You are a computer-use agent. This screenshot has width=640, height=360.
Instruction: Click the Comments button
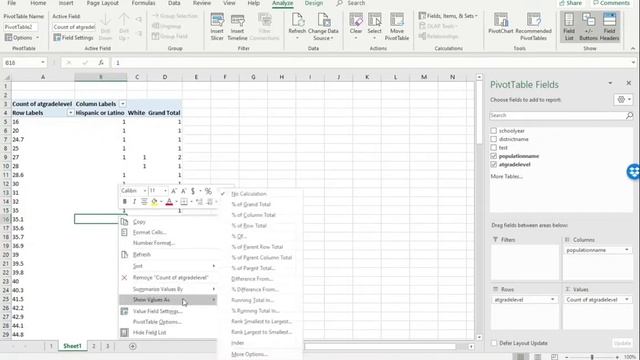pyautogui.click(x=611, y=3)
